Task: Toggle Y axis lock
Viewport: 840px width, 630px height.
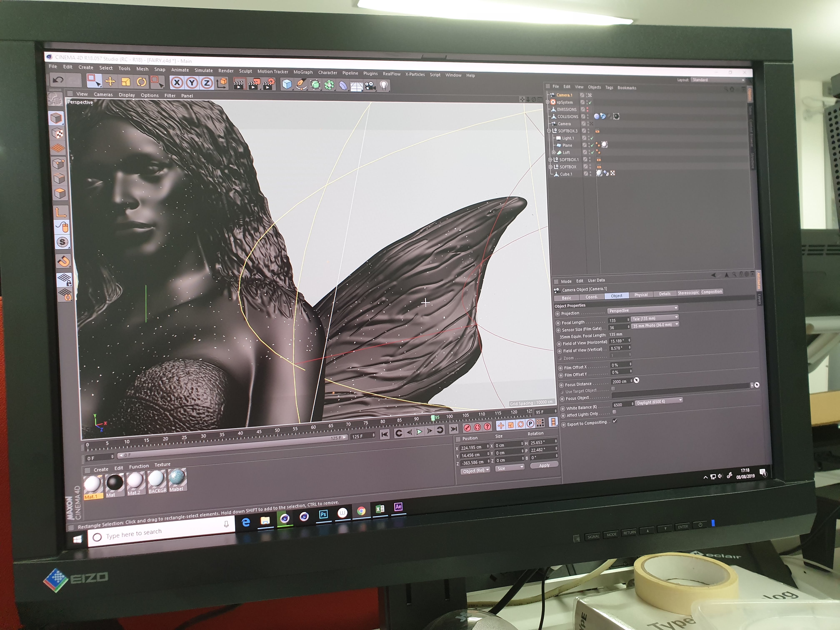Action: 192,83
